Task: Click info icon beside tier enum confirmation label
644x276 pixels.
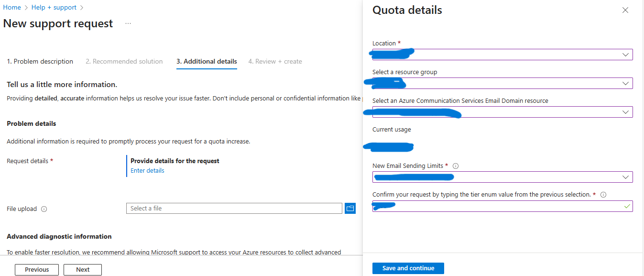Action: [x=603, y=195]
